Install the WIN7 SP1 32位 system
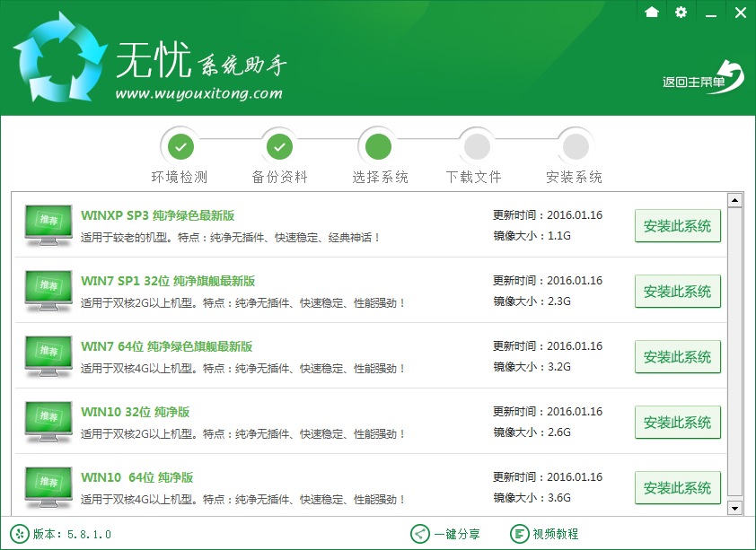 pyautogui.click(x=677, y=291)
